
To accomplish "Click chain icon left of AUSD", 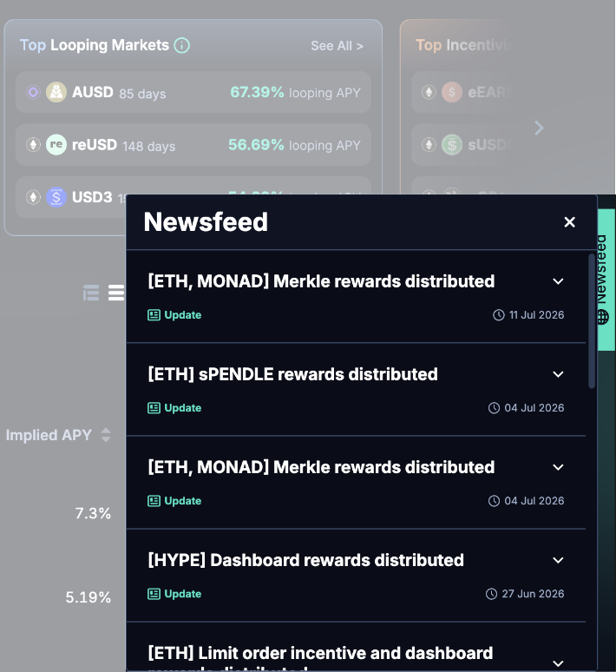I will click(33, 92).
